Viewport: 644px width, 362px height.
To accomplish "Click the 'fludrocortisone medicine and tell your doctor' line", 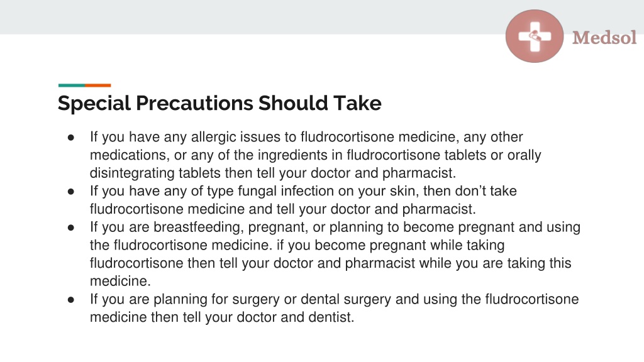I will [x=283, y=209].
